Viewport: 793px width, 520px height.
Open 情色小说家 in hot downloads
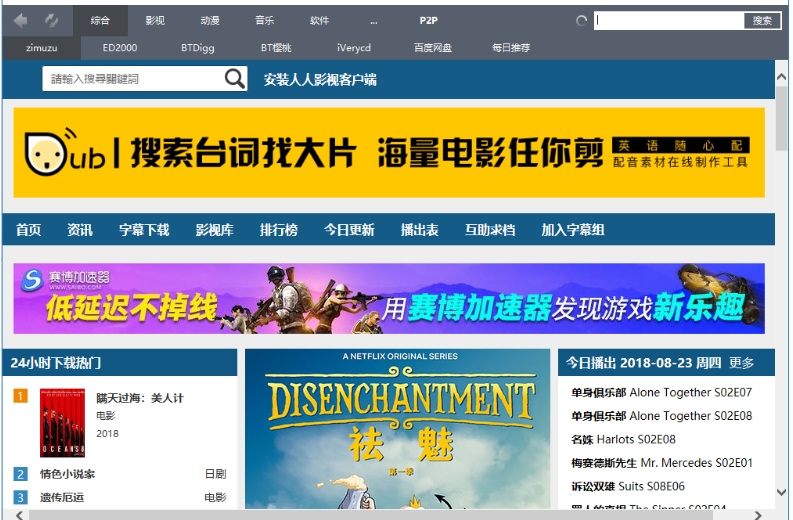(x=68, y=474)
